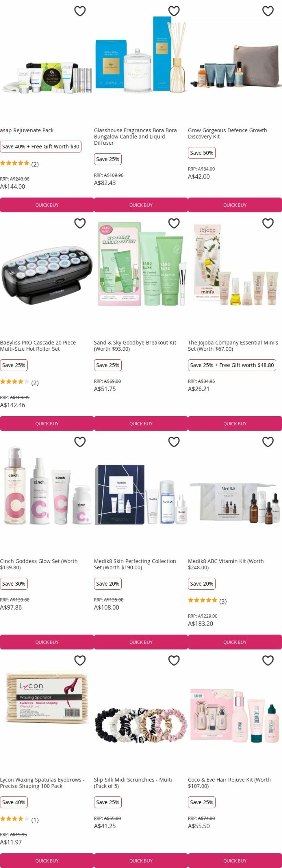This screenshot has height=868, width=282.
Task: Quick buy Coco & Eve Hair Rejuve Kit
Action: pyautogui.click(x=235, y=860)
